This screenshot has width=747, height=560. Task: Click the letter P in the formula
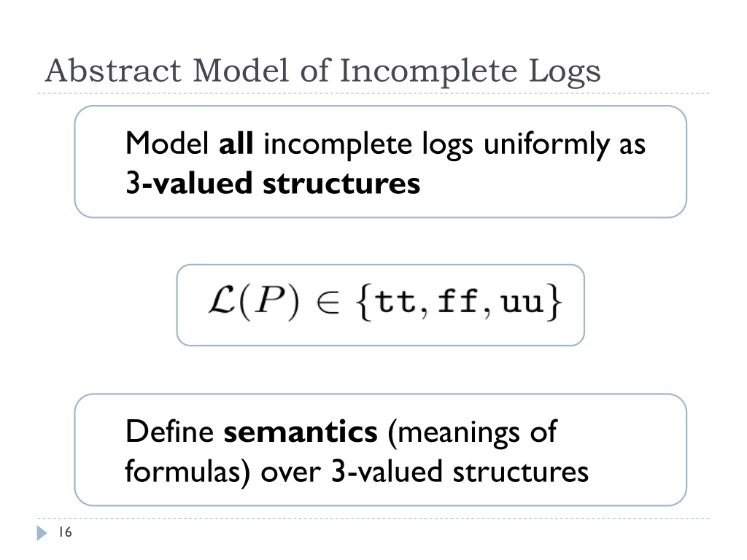click(x=269, y=301)
